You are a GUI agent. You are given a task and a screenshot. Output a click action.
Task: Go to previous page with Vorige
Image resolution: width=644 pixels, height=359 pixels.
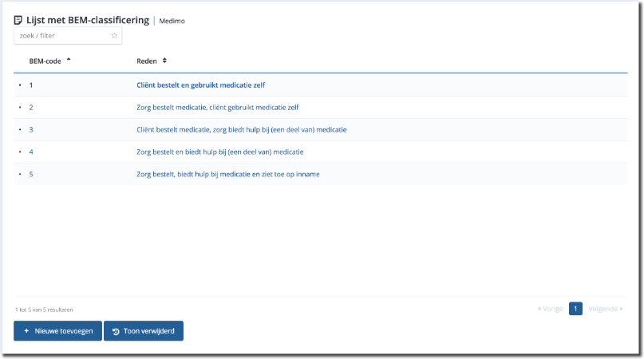tap(551, 309)
